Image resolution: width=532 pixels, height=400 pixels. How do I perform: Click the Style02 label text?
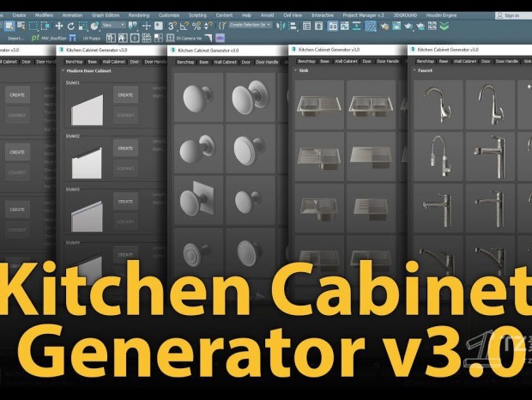pos(73,136)
